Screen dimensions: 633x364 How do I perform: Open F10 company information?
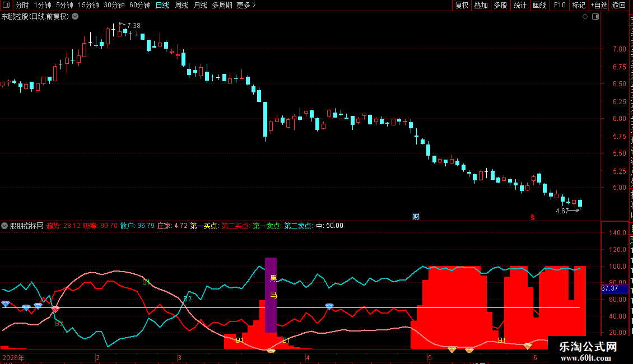pos(560,5)
